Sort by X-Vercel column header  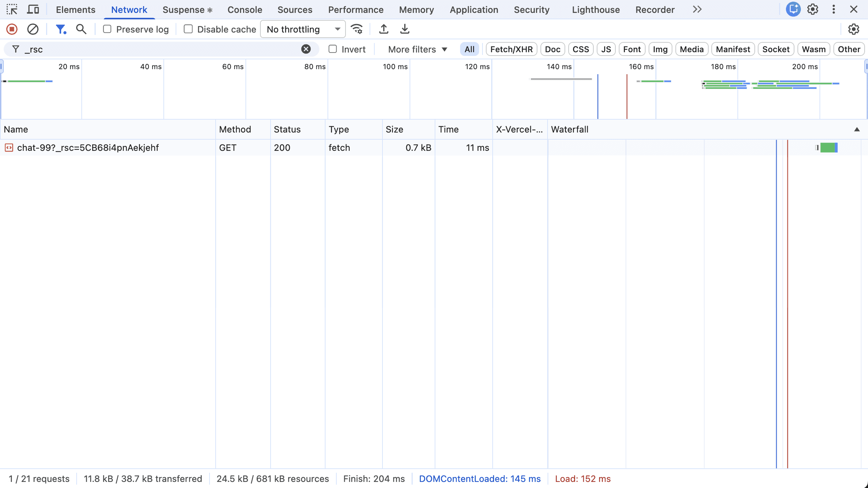(x=520, y=129)
